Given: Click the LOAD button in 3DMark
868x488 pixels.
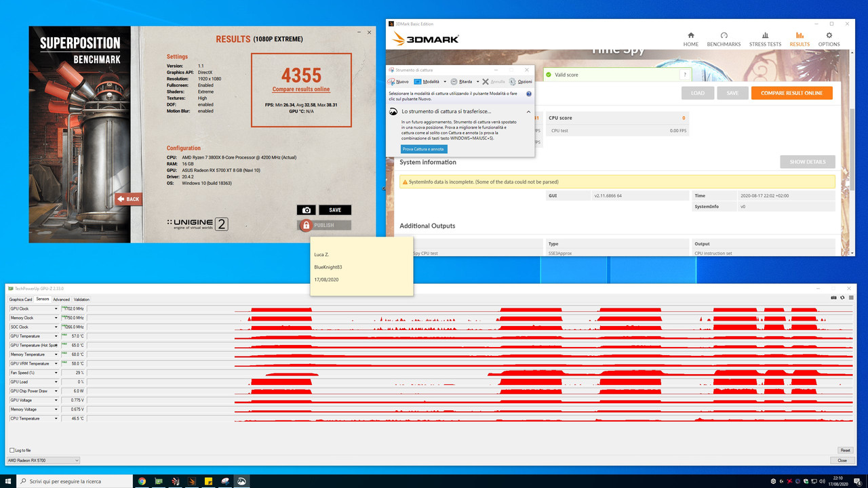Looking at the screenshot, I should (698, 93).
